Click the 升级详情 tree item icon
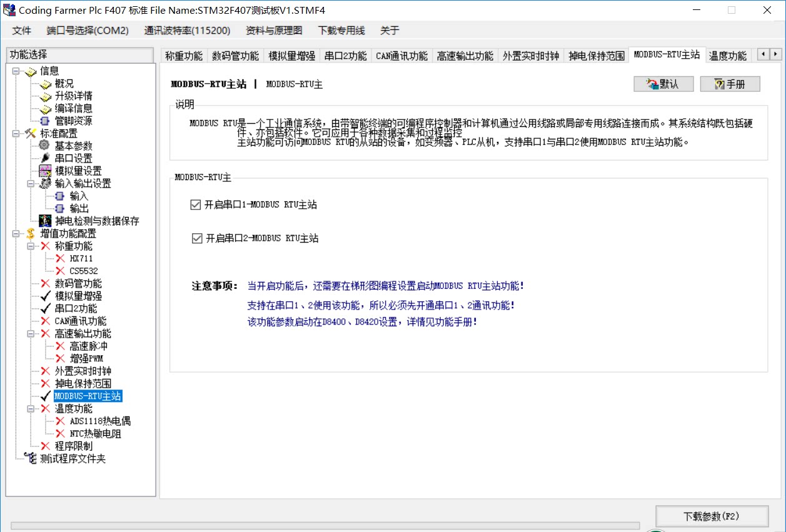 pyautogui.click(x=45, y=96)
